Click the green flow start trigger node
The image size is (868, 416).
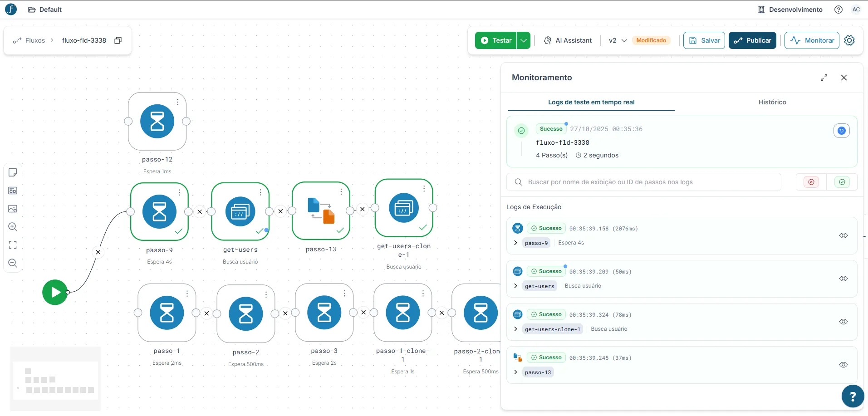(x=55, y=292)
